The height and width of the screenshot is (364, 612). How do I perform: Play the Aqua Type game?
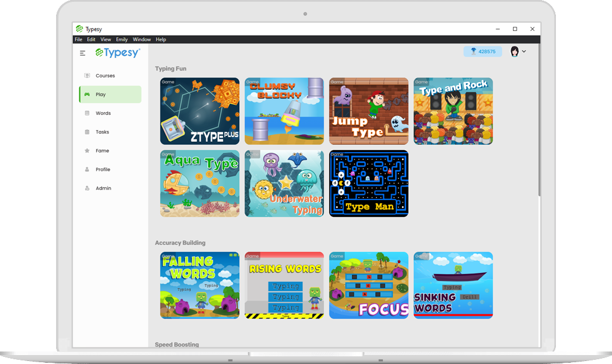click(x=200, y=183)
